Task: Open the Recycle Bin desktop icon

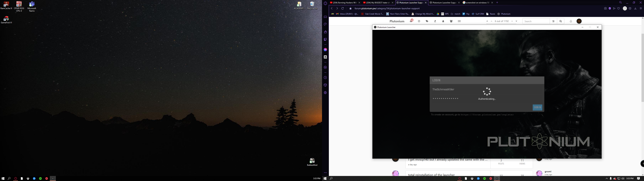Action: (312, 6)
